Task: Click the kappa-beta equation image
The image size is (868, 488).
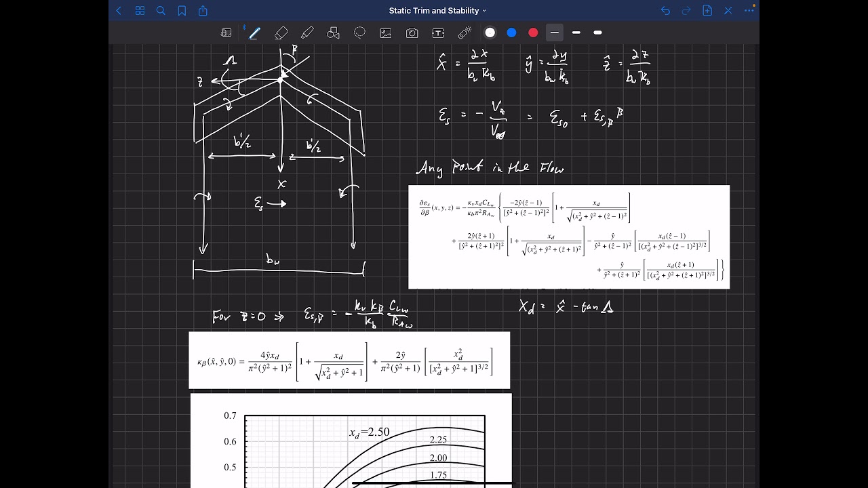Action: (349, 360)
